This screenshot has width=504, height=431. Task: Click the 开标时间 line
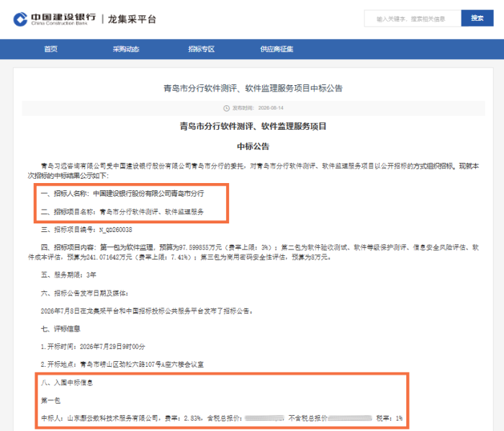93,347
